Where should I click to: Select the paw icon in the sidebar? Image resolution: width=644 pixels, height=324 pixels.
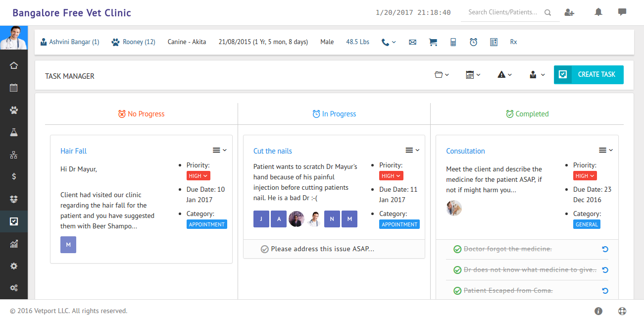[x=13, y=109]
